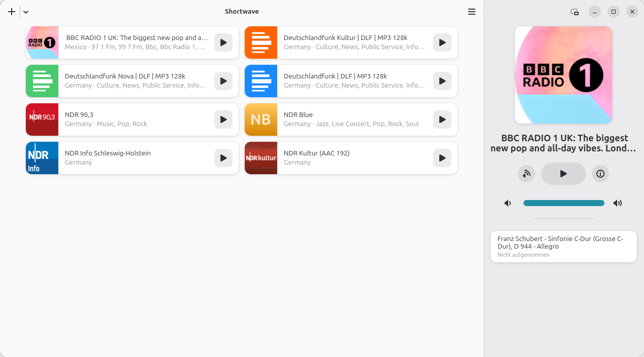This screenshot has width=644, height=357.
Task: Open station info with the 'i' icon
Action: click(600, 174)
